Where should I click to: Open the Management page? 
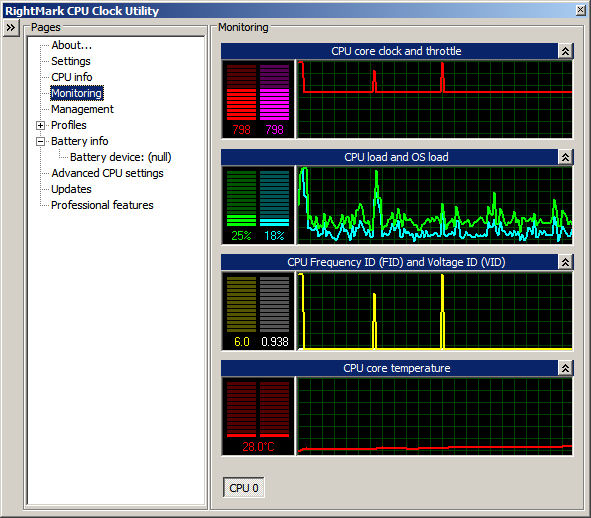[x=82, y=109]
